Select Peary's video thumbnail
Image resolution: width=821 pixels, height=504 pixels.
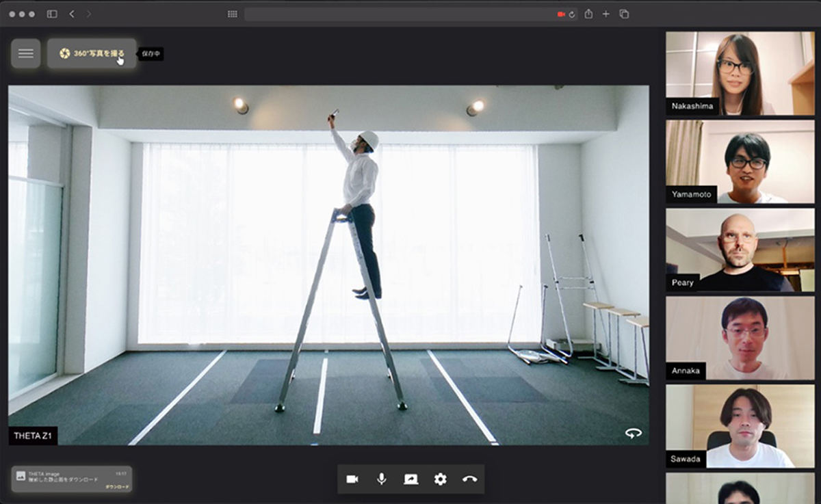pyautogui.click(x=740, y=250)
